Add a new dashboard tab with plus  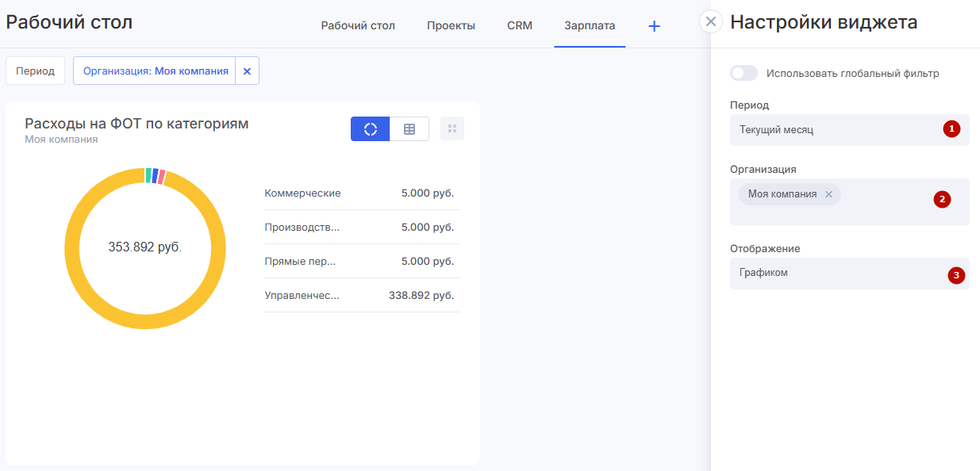click(x=654, y=26)
